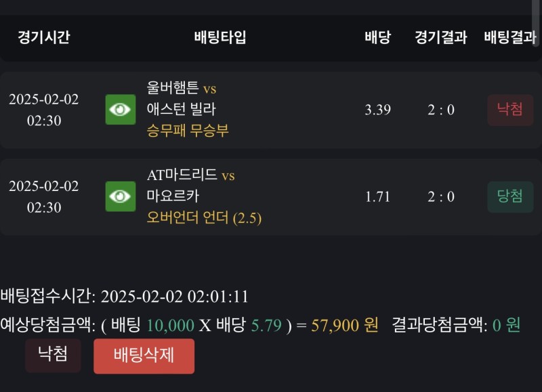
Task: Click the eye icon for the AT마드리드 match
Action: tap(121, 196)
